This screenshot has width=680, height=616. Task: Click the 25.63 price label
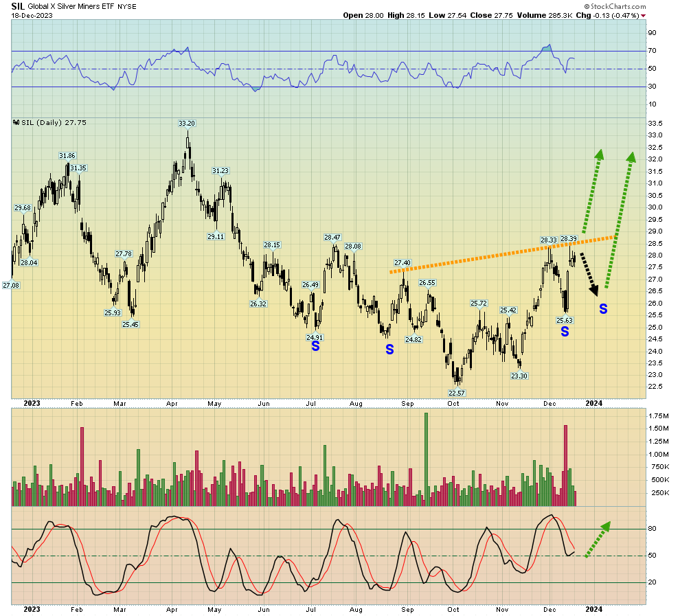coord(565,320)
